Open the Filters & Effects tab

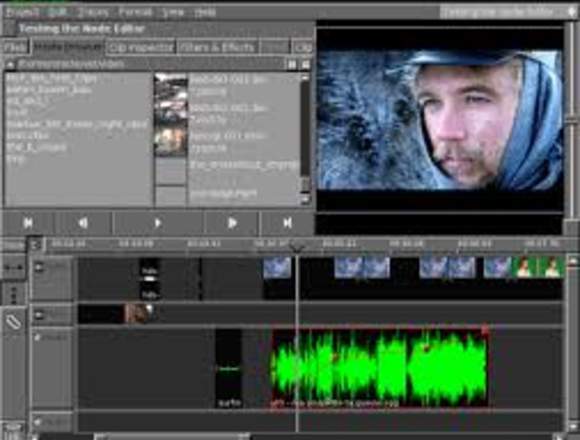(x=217, y=48)
